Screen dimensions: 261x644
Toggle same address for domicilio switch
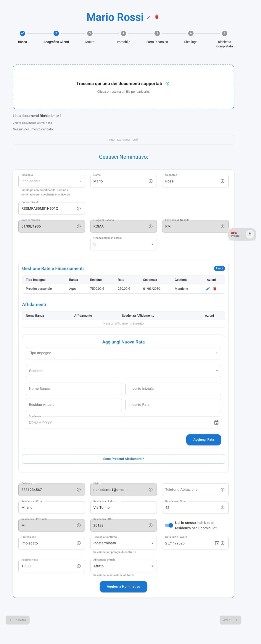[169, 525]
